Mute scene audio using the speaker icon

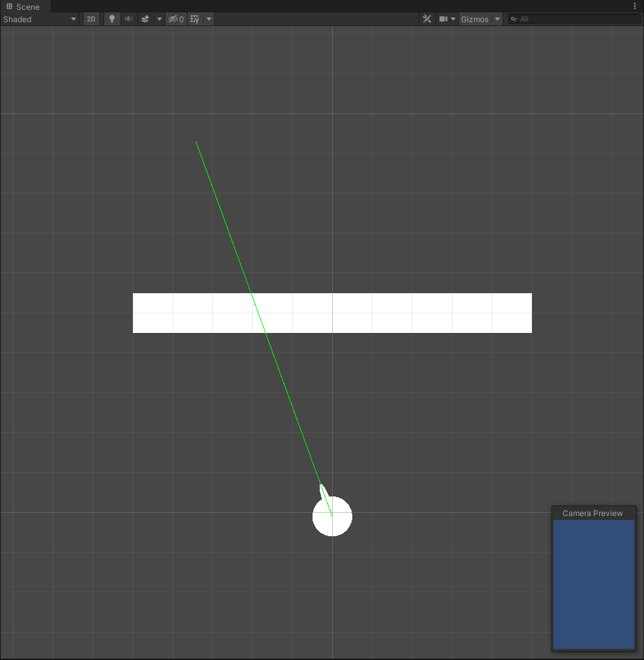click(128, 19)
